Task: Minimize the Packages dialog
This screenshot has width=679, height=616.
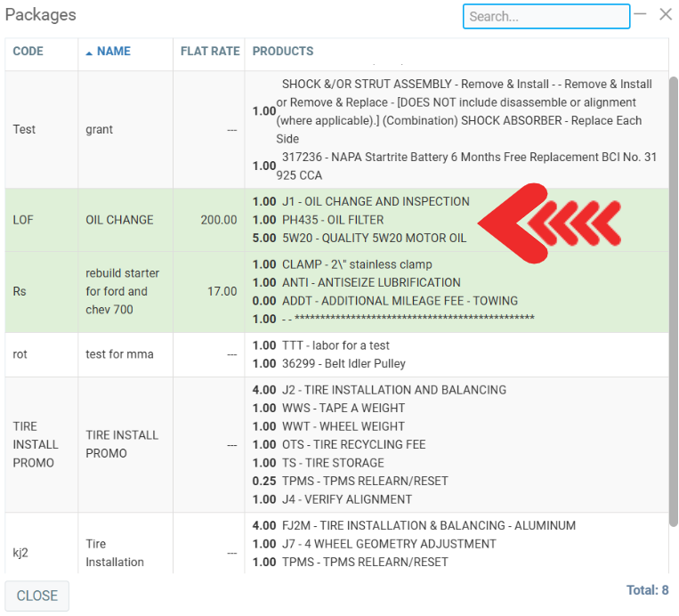Action: tap(640, 14)
